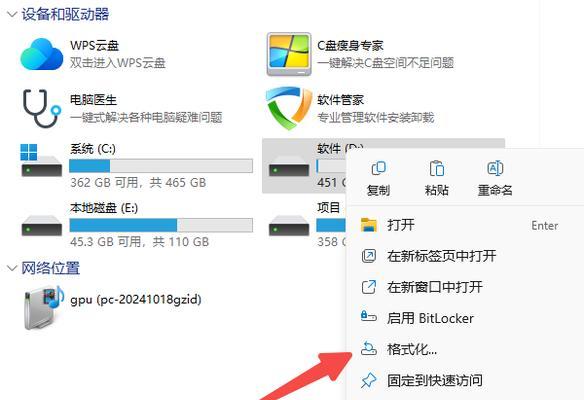Select the 系统 (C:) drive icon

point(41,161)
